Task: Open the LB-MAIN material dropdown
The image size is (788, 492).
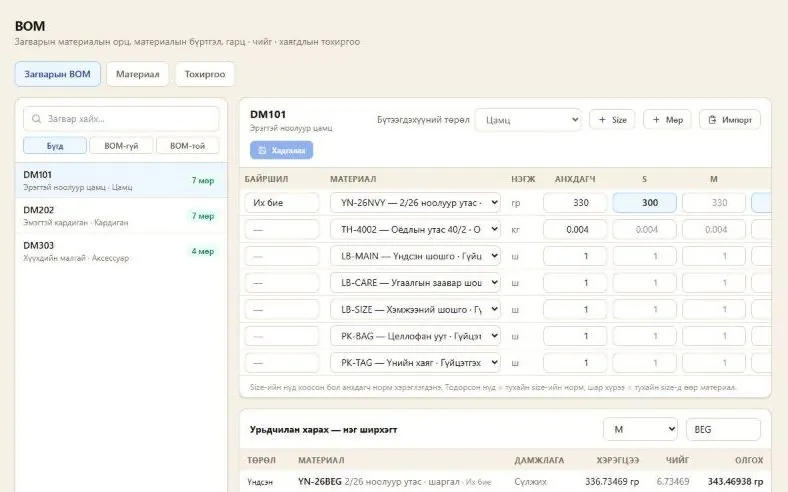Action: (x=415, y=256)
